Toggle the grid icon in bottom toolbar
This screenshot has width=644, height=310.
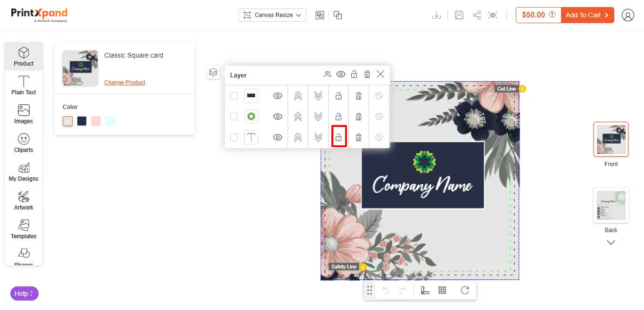(442, 290)
